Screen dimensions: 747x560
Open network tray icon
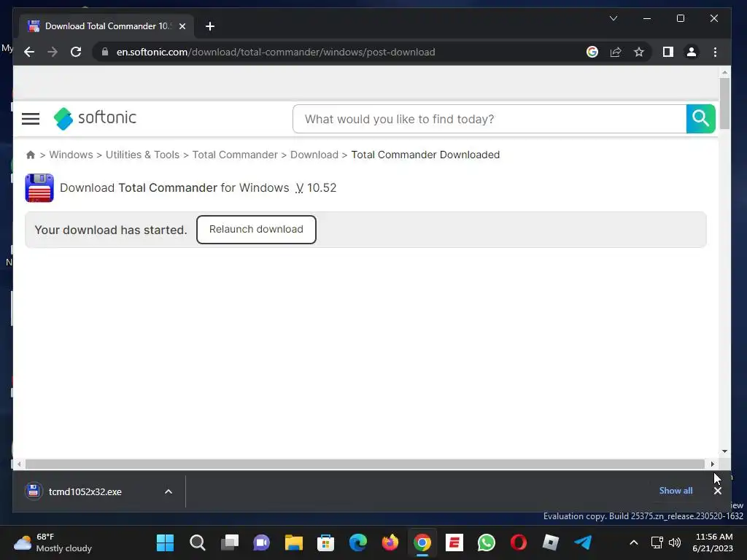pos(657,542)
